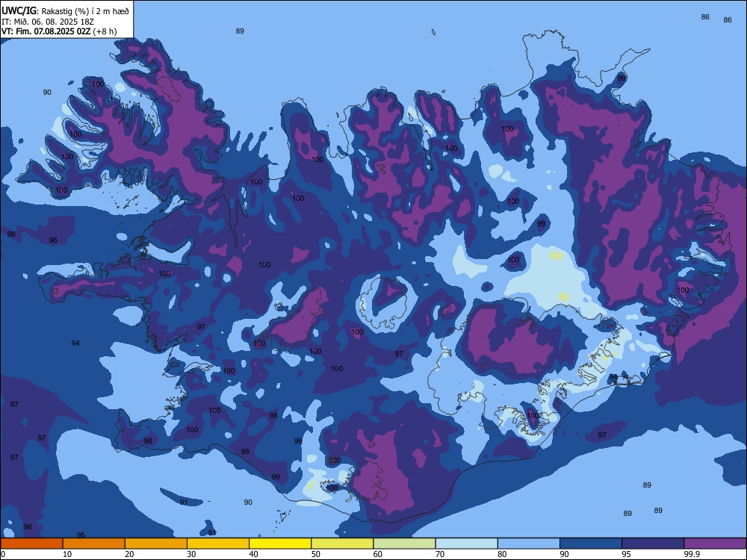
Task: Click the 95–99.9 dark navy legend swatch
Action: tap(653, 544)
